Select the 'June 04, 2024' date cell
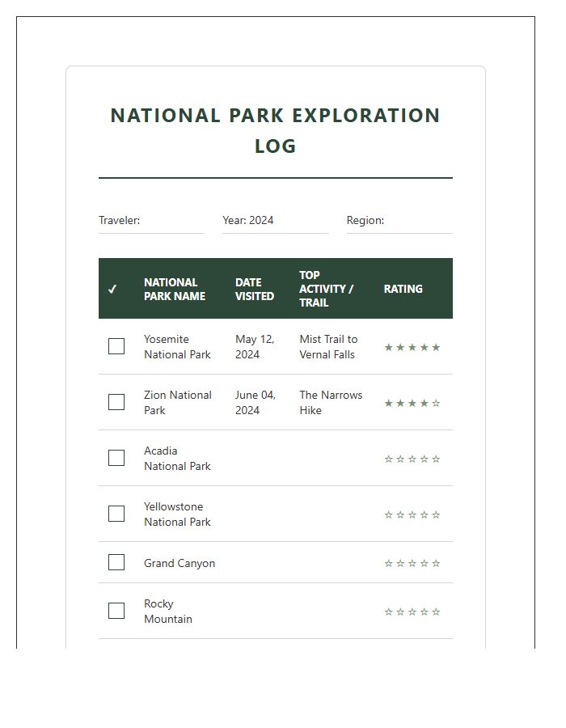The height and width of the screenshot is (728, 566). click(256, 403)
